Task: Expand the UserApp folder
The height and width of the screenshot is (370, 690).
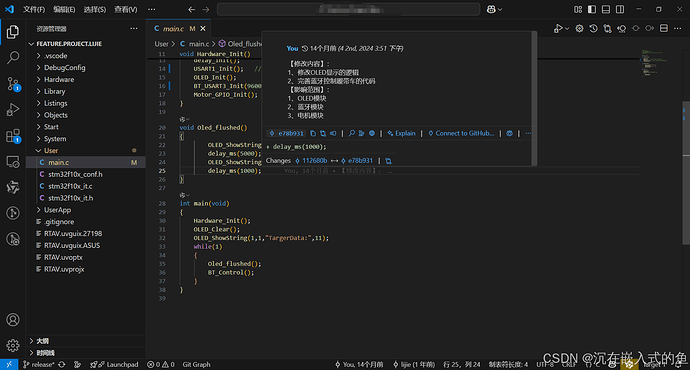Action: [x=57, y=210]
